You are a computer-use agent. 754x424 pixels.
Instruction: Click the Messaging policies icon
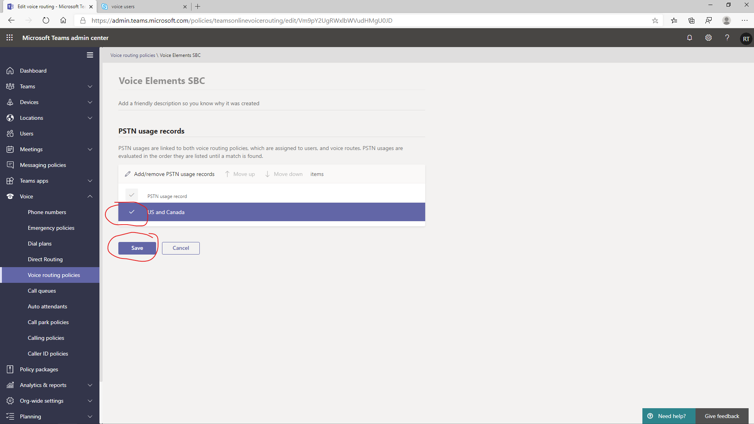coord(10,165)
